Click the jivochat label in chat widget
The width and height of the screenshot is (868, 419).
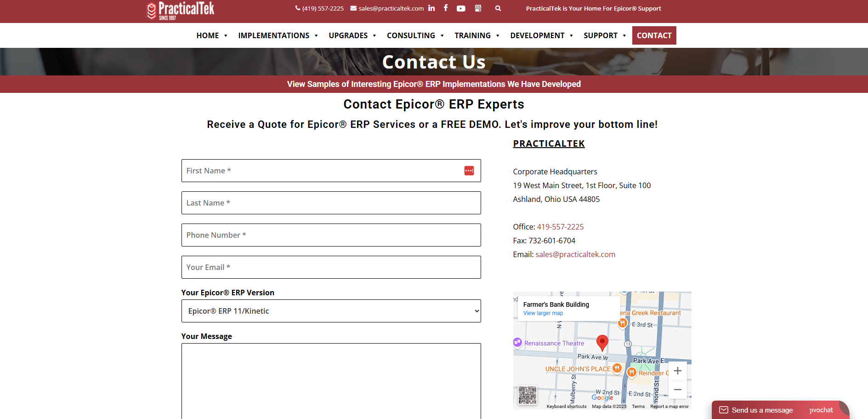click(821, 410)
